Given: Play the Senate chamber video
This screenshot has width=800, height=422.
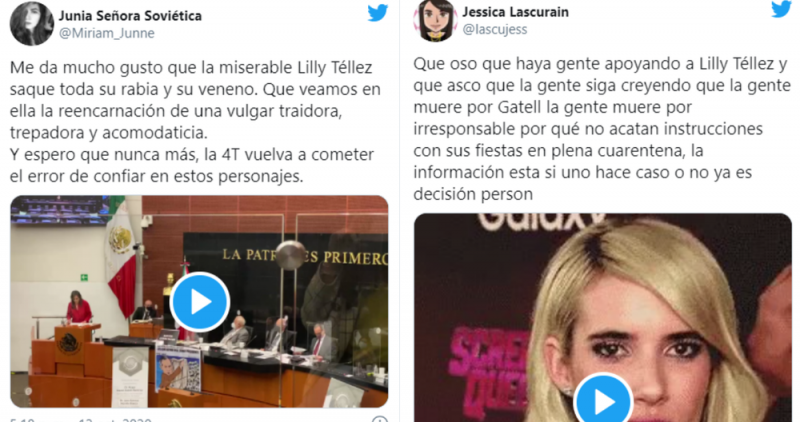Looking at the screenshot, I should (199, 302).
